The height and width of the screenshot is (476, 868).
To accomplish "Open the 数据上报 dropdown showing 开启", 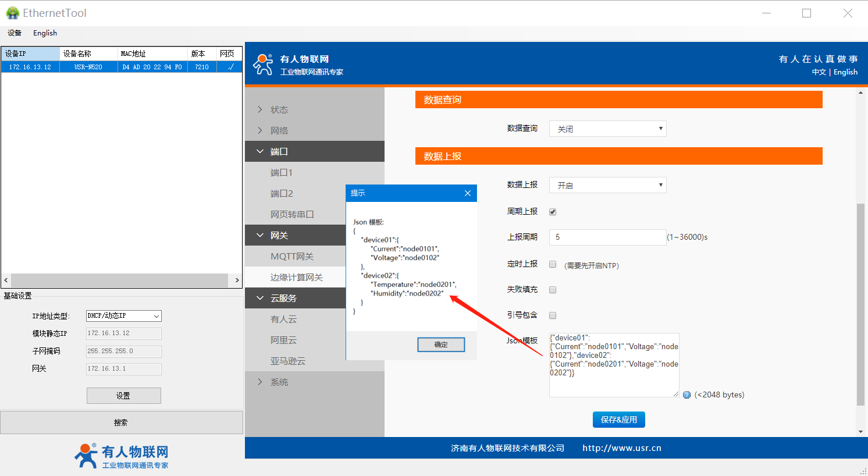I will (607, 185).
